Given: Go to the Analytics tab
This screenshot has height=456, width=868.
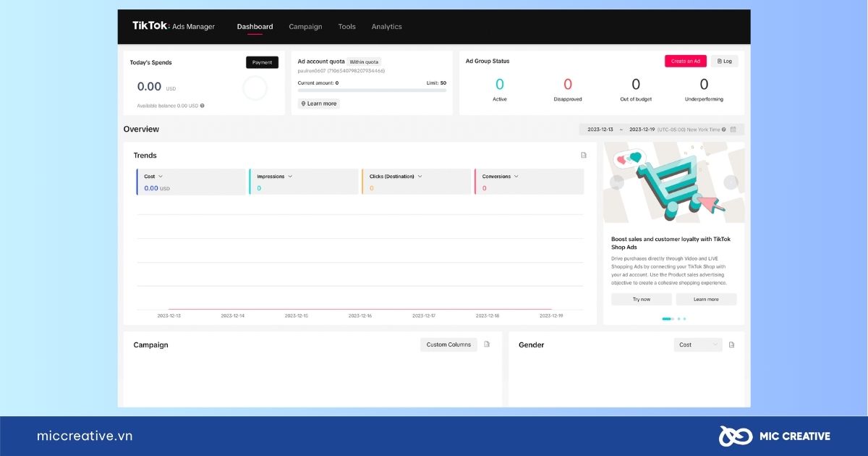Looking at the screenshot, I should 386,27.
